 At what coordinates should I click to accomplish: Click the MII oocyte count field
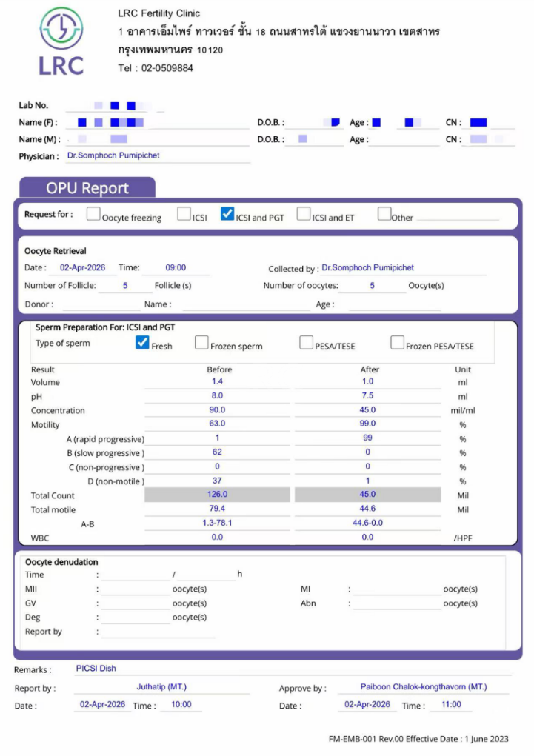pos(136,589)
